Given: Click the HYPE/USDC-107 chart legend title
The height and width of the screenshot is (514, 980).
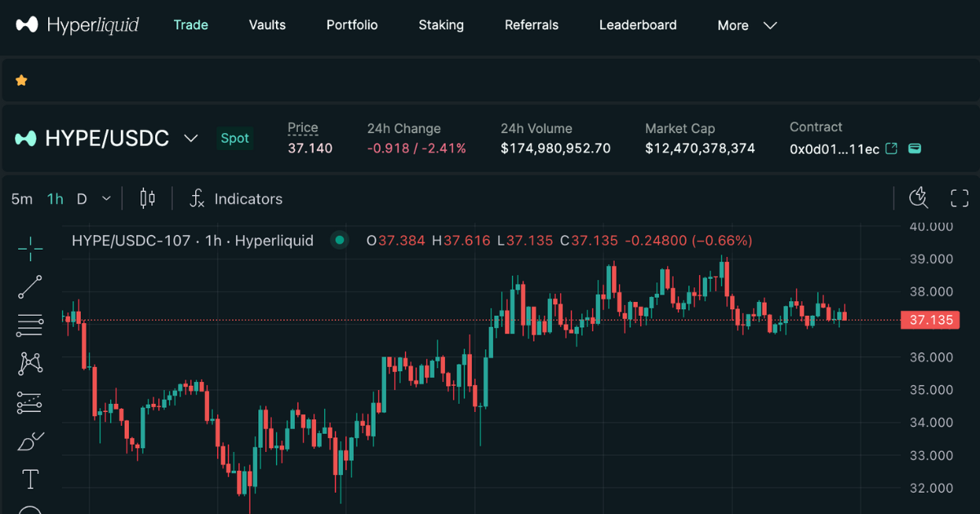Looking at the screenshot, I should coord(193,241).
